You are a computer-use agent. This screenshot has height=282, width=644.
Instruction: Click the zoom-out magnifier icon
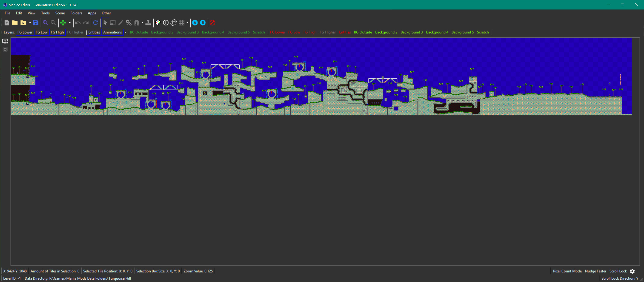pyautogui.click(x=53, y=23)
